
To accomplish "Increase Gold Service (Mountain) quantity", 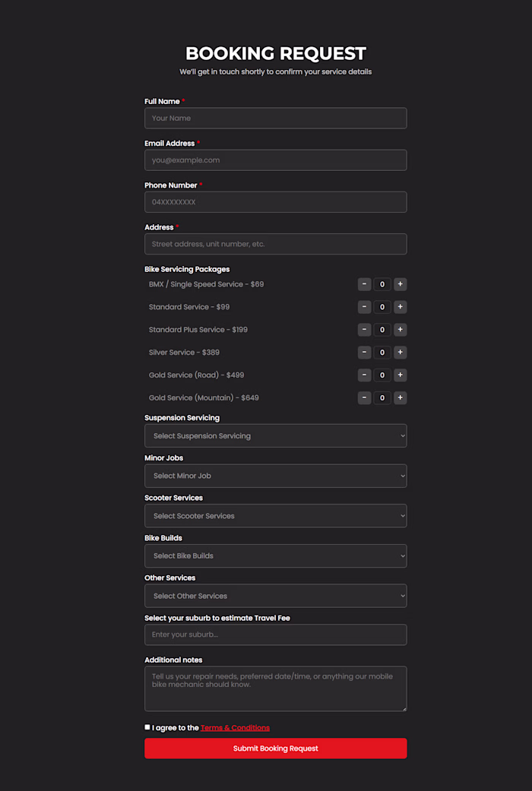I will pyautogui.click(x=401, y=397).
